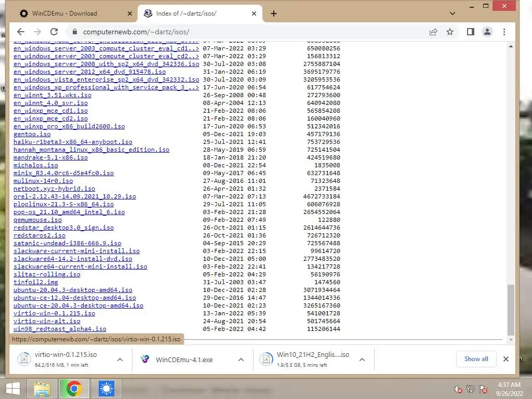Expand options for WinCDEmu-4.1.exe download
The height and width of the screenshot is (399, 532).
241,360
